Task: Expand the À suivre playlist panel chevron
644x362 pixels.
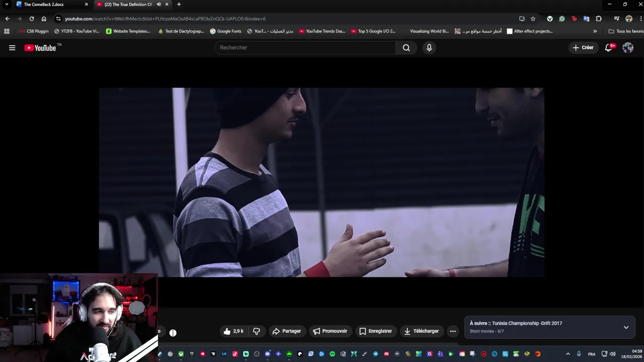Action: point(626,327)
